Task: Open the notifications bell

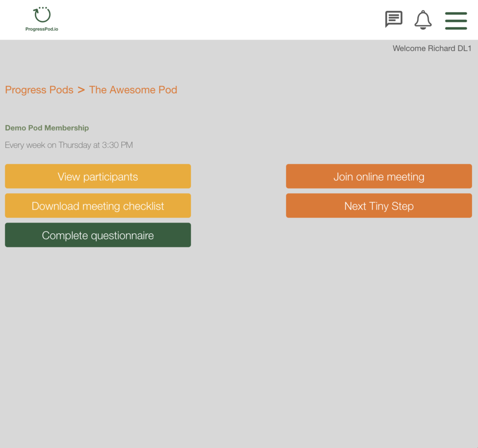Action: click(x=423, y=20)
